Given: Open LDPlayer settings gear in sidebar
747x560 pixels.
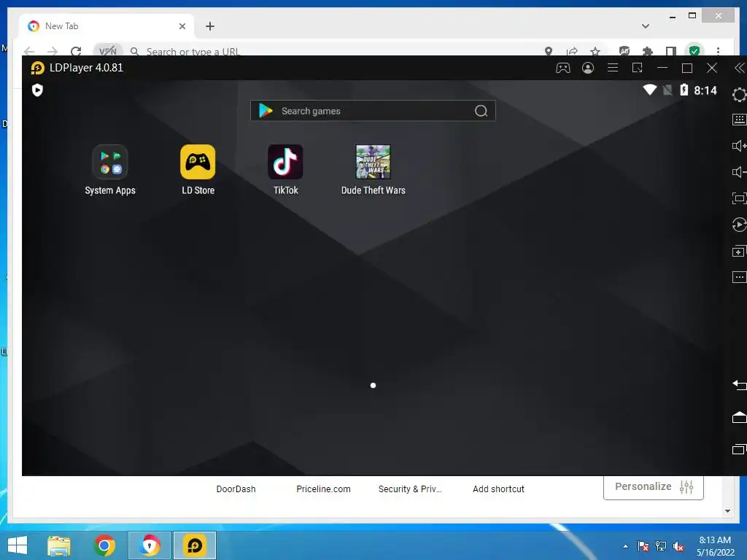Looking at the screenshot, I should 740,95.
